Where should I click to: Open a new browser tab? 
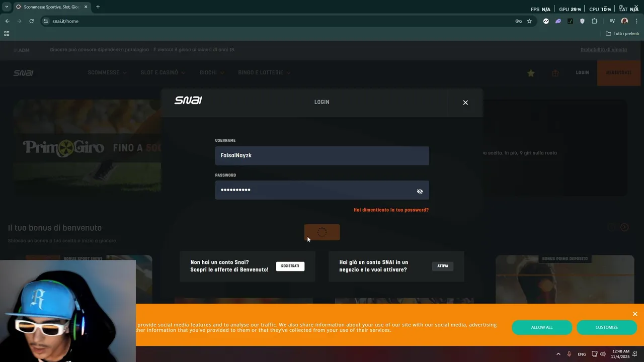point(98,7)
